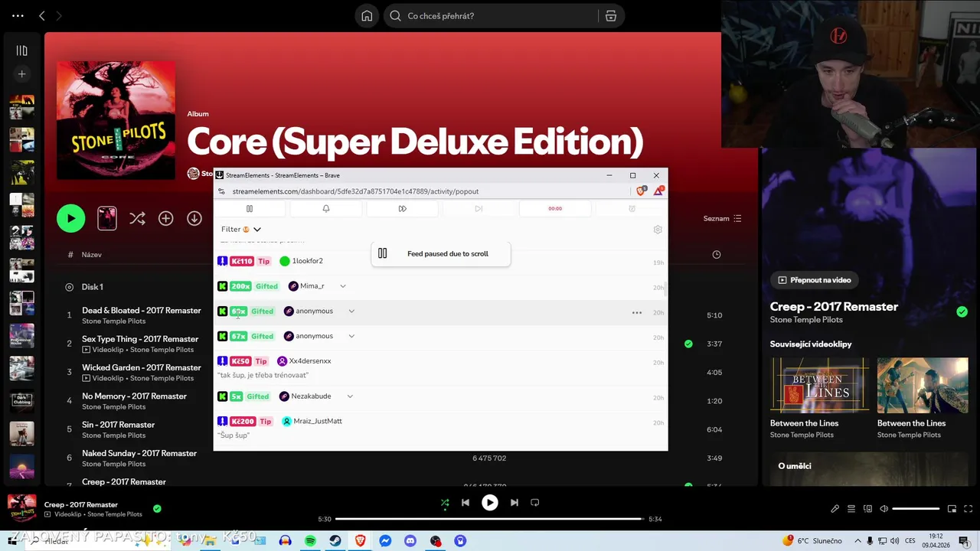Click the Feed paused due to scroll notice
980x551 pixels.
440,254
